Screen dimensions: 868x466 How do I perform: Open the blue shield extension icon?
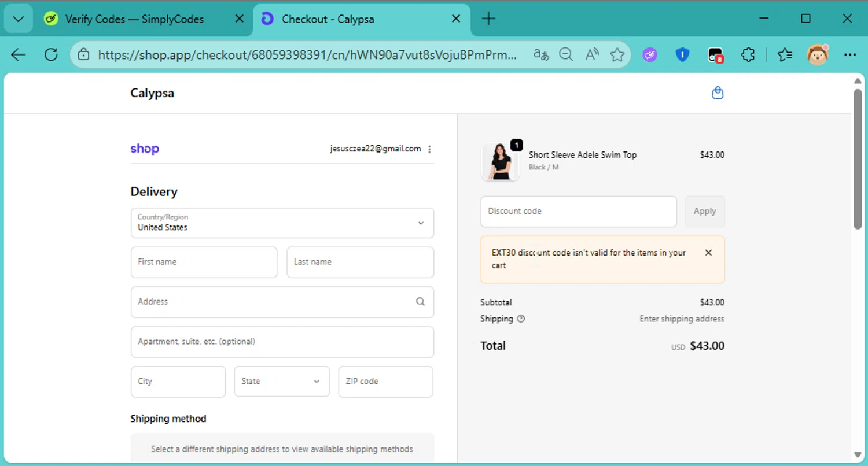683,55
